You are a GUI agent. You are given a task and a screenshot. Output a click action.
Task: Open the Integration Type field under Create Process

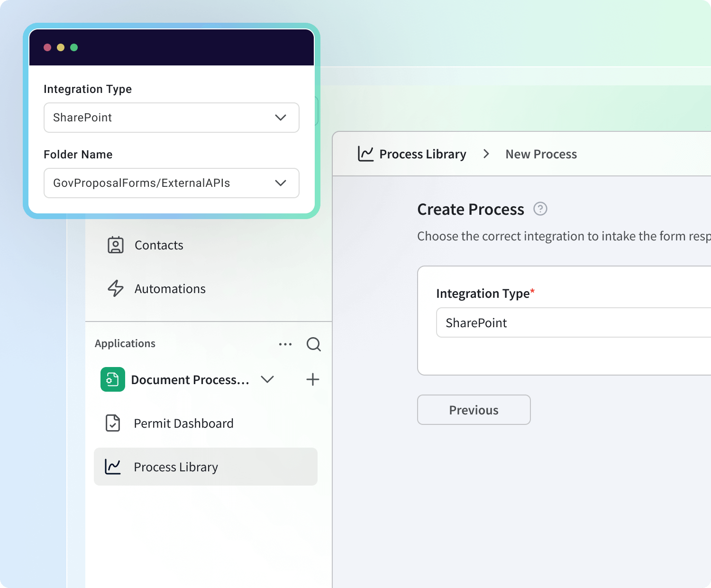point(569,323)
